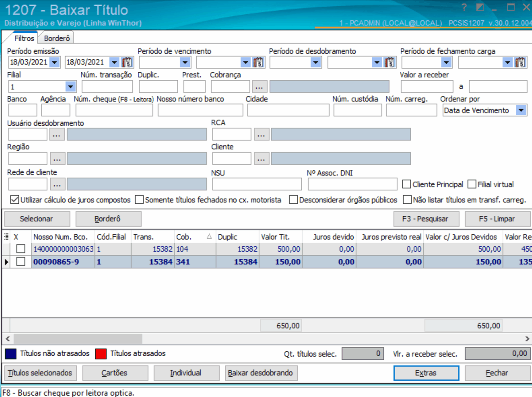Screen dimensions: 532x397
Task: Open desdobramento start date dropdown
Action: click(x=316, y=62)
